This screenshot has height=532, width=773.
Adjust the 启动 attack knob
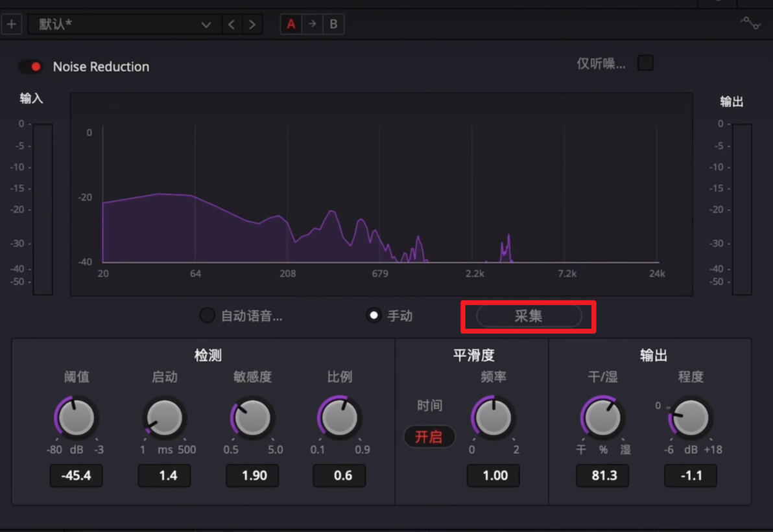point(165,418)
